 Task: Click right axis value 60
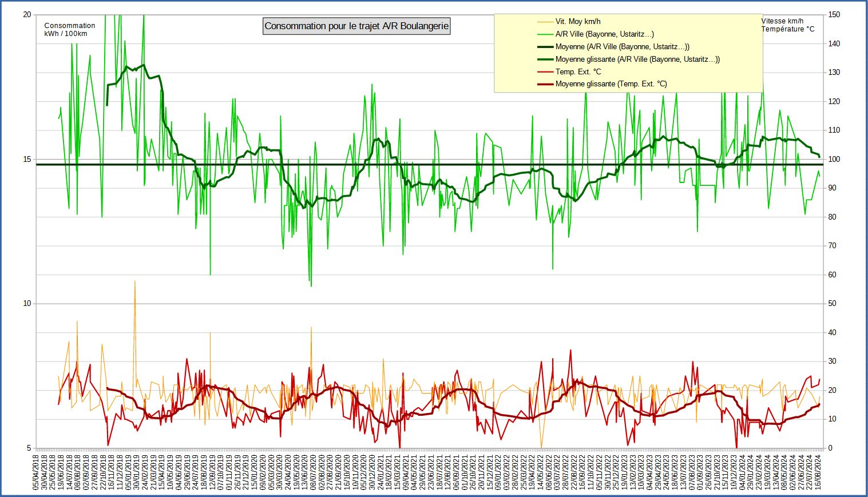pyautogui.click(x=833, y=275)
